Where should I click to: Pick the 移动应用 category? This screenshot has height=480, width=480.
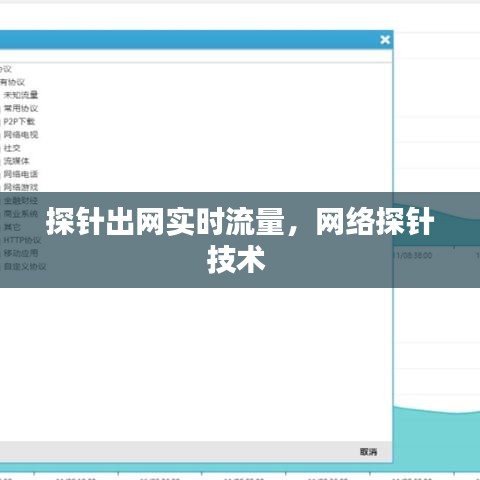pos(21,253)
